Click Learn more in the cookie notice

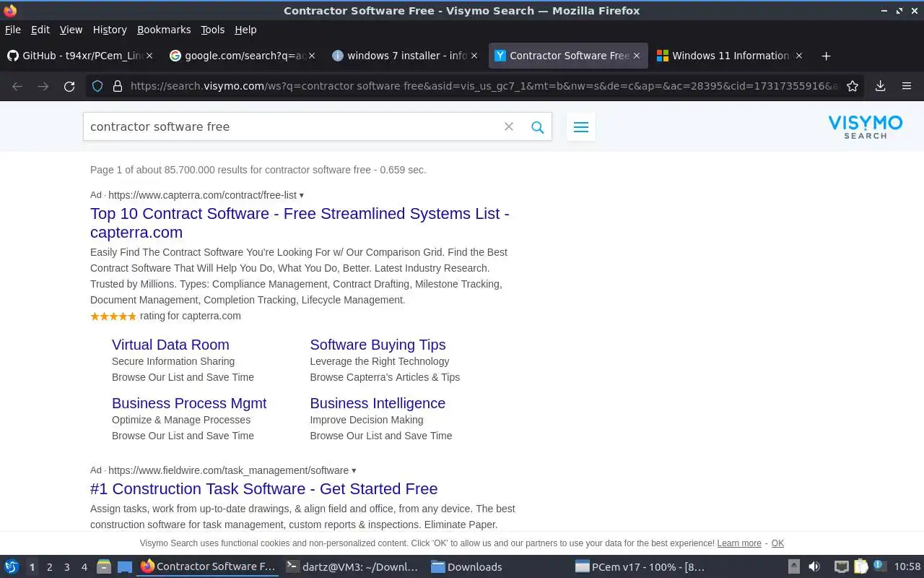pos(739,543)
